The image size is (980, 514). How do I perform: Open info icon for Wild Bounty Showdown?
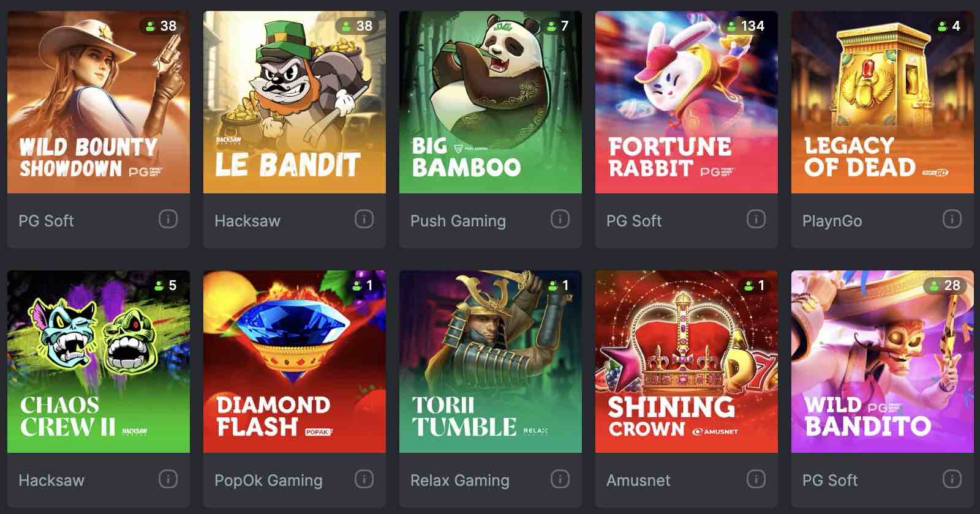[x=168, y=219]
